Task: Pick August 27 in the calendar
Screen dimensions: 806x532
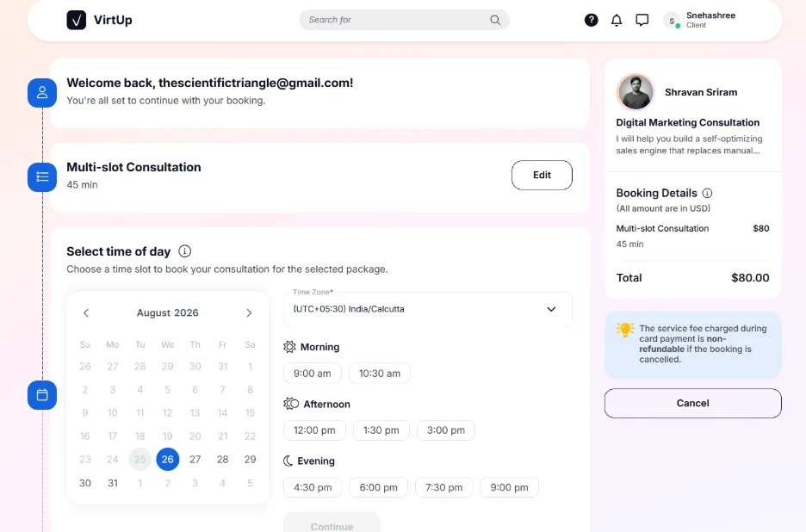Action: pyautogui.click(x=195, y=460)
